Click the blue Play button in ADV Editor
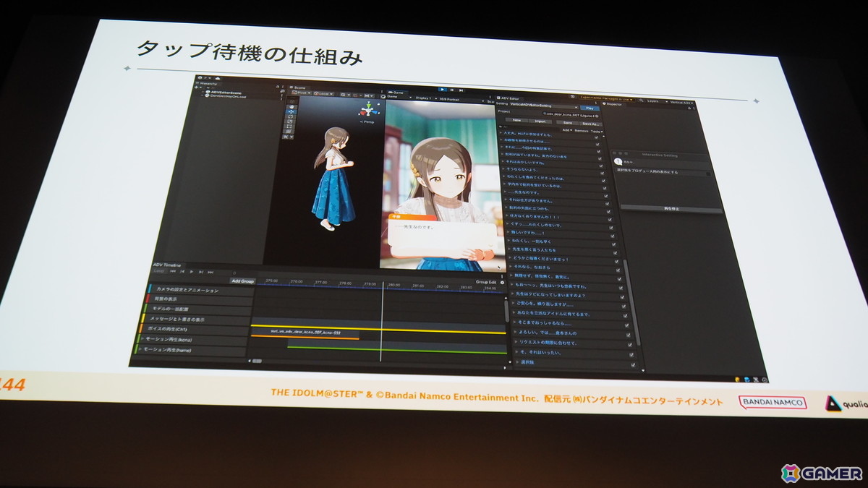Image resolution: width=868 pixels, height=488 pixels. pyautogui.click(x=590, y=108)
